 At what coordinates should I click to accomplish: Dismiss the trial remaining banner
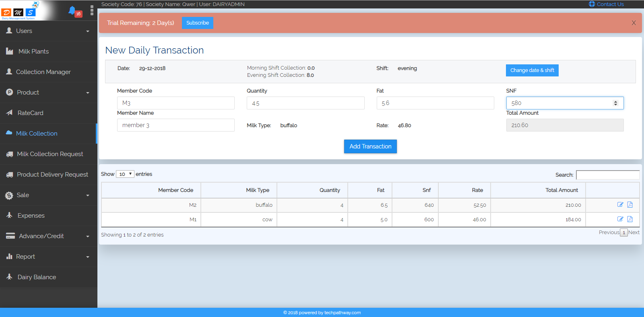tap(634, 23)
